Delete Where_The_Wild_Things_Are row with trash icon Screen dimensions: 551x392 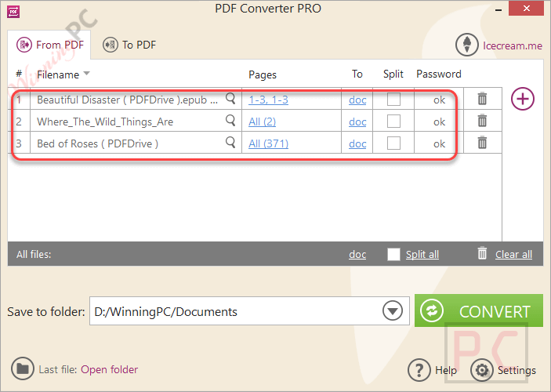point(482,121)
